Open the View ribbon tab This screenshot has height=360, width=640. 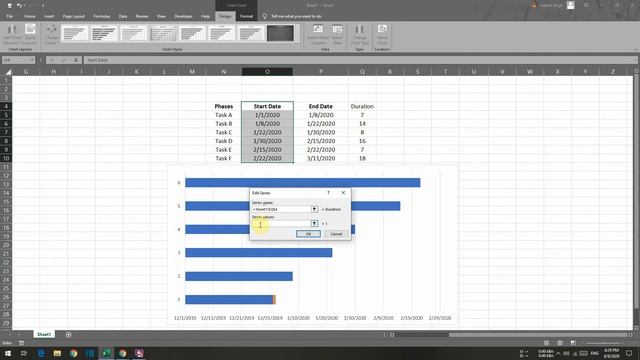[x=161, y=16]
